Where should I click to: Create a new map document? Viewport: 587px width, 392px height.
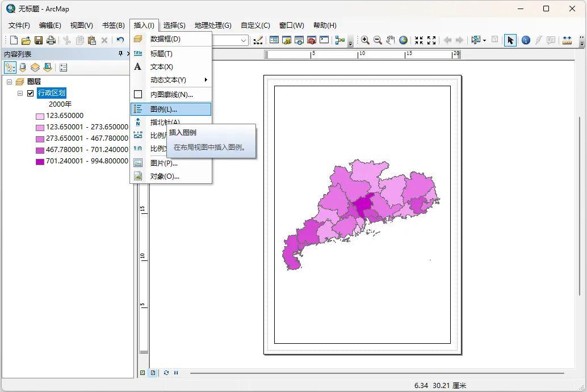14,40
